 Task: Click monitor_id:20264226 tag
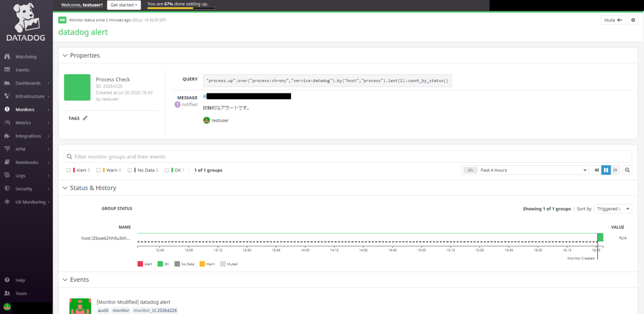155,310
